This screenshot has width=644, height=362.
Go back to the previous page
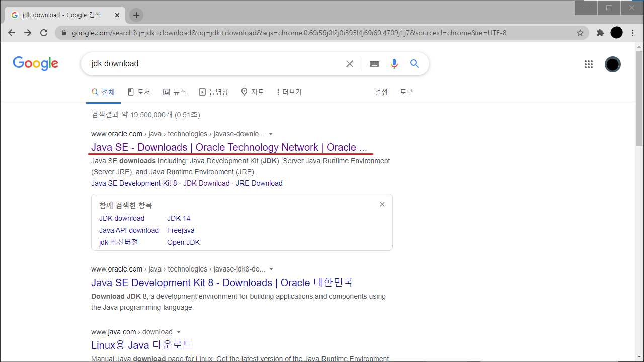(12, 33)
